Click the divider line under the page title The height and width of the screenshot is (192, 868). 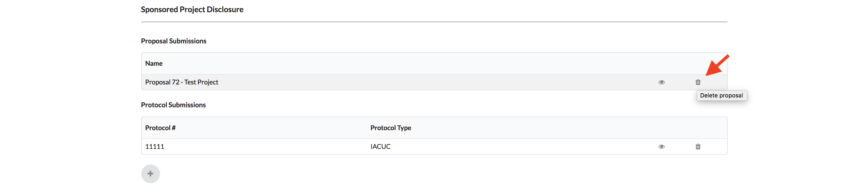(x=434, y=22)
